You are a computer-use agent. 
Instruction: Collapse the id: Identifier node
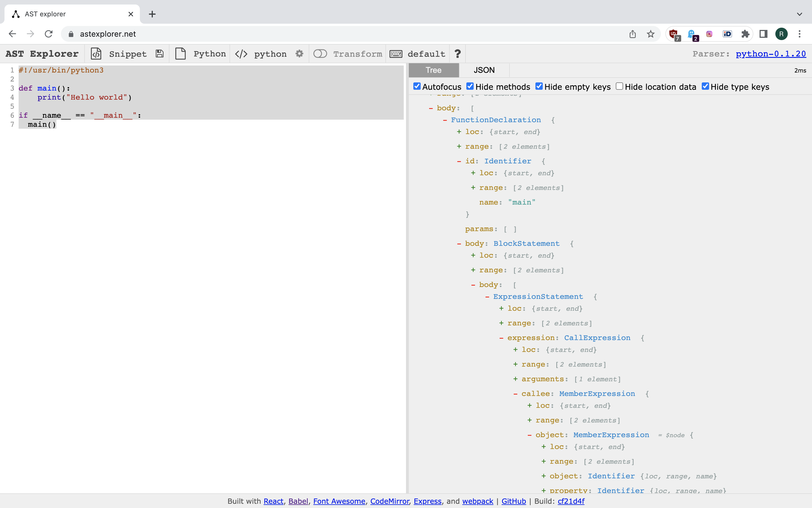pos(459,161)
